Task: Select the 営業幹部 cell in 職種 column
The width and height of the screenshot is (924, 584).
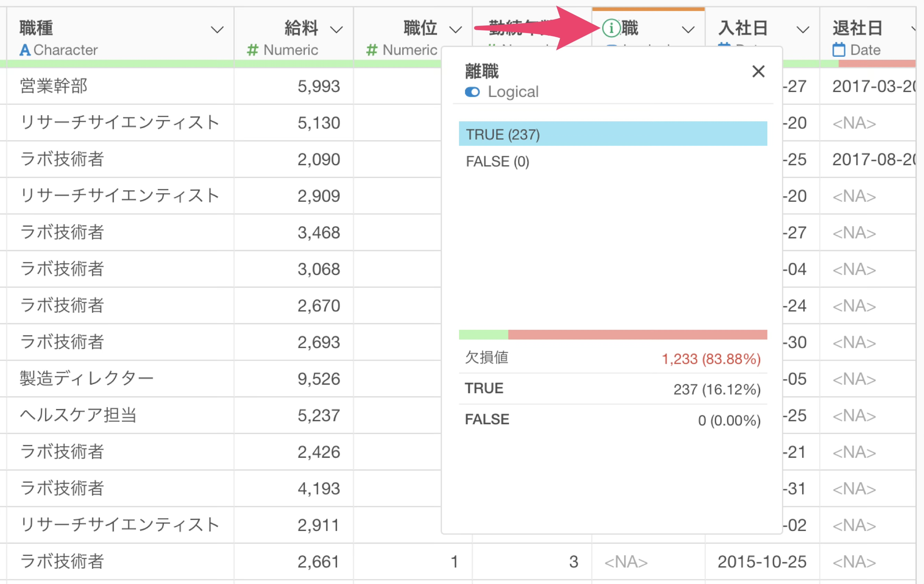Action: (x=54, y=86)
